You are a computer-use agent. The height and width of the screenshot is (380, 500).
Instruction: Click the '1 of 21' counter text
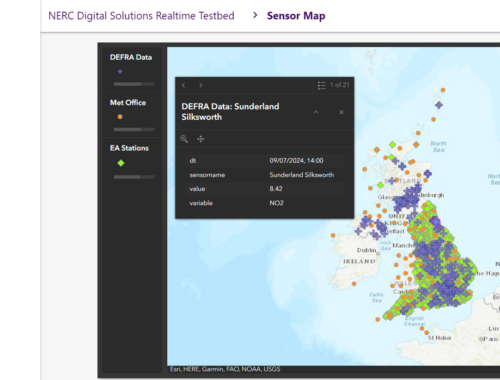point(340,85)
